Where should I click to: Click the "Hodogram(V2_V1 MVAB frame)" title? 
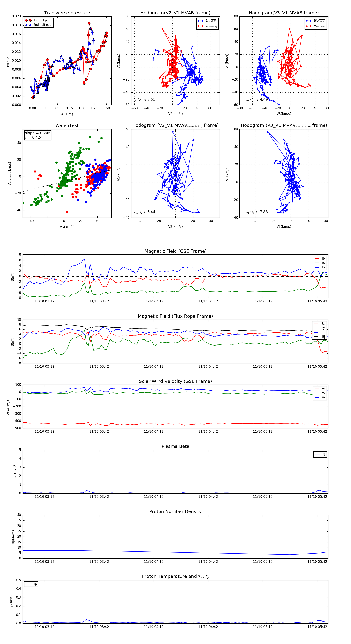[x=175, y=13]
